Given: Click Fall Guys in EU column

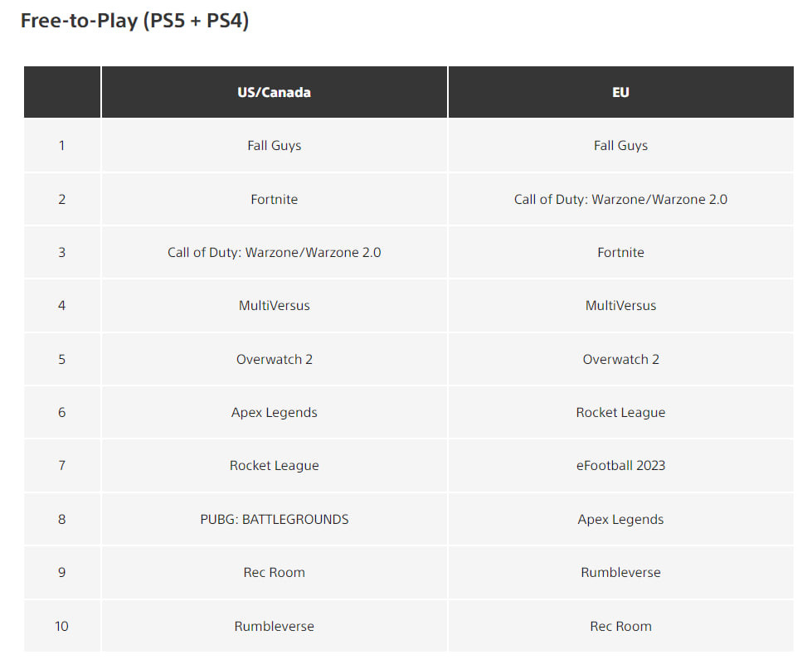Looking at the screenshot, I should coord(620,145).
